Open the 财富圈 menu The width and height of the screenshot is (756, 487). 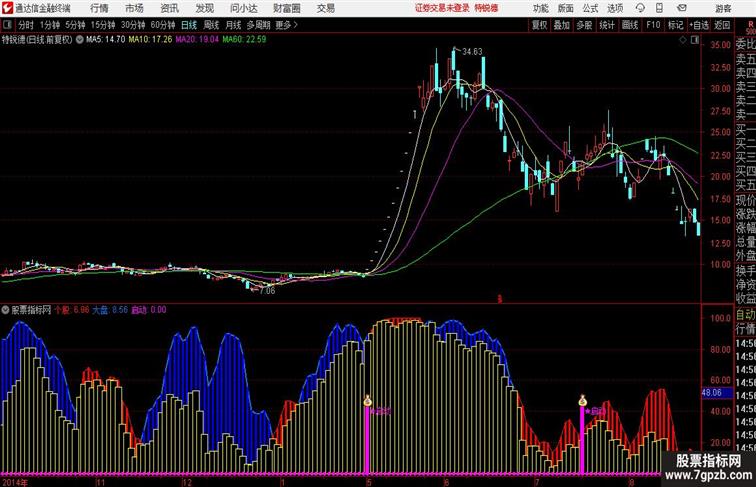click(286, 8)
